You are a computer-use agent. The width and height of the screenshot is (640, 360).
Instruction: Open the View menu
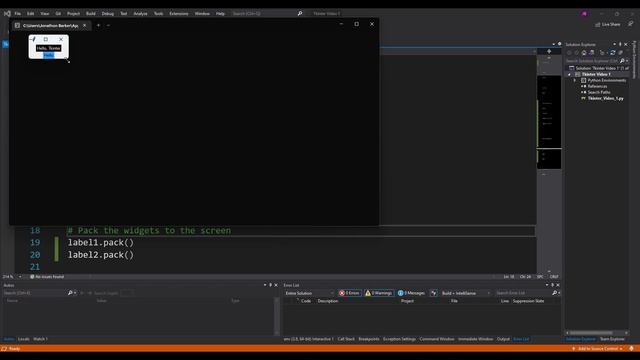[x=44, y=13]
